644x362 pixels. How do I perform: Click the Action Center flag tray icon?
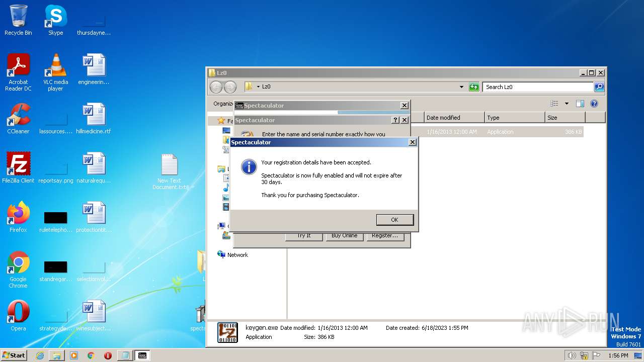pyautogui.click(x=596, y=355)
